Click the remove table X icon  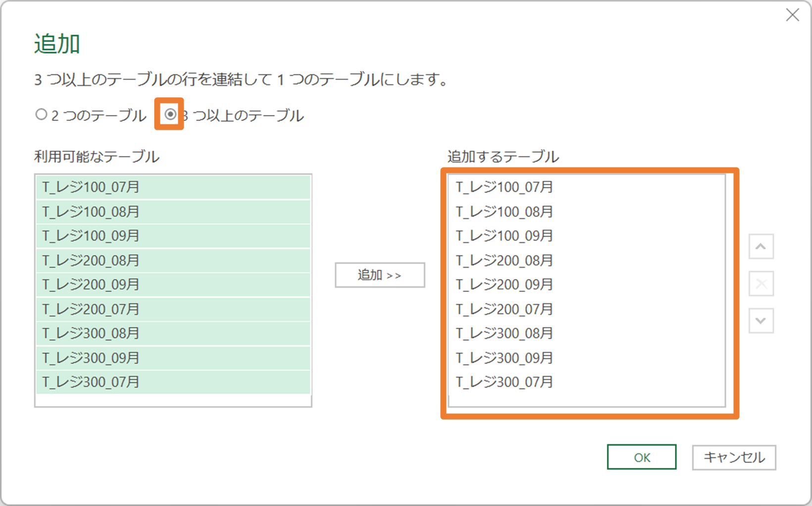[761, 283]
